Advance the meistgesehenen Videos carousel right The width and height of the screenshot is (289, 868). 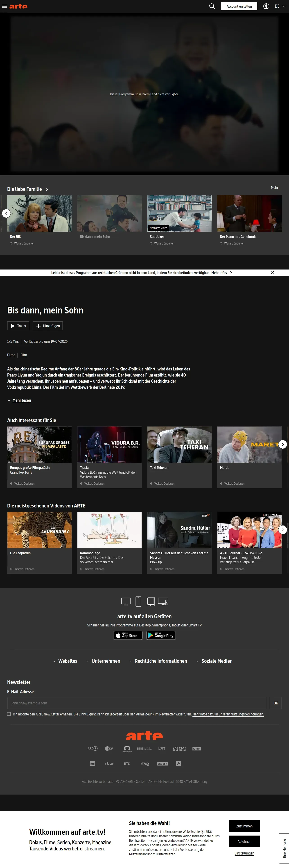coord(283,530)
